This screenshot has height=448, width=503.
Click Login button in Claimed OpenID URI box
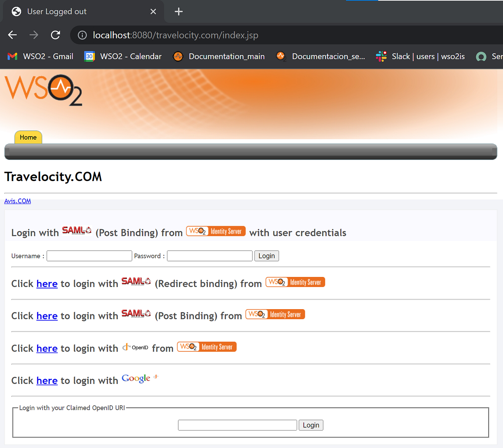(311, 425)
